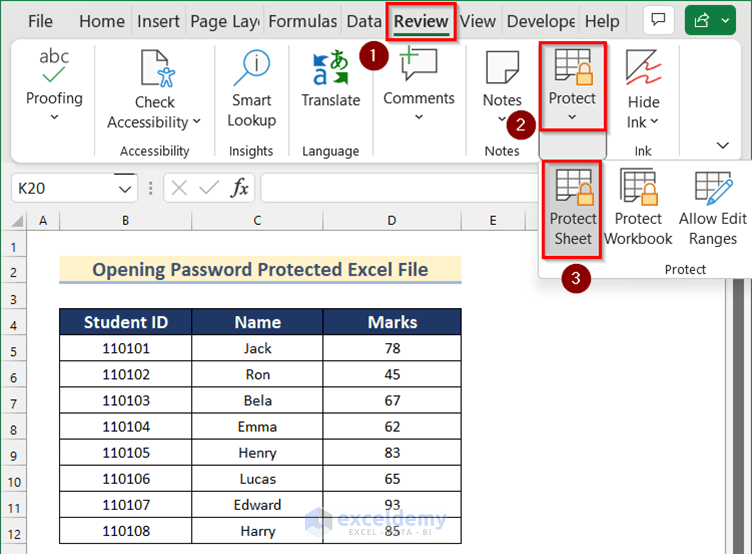
Task: Open the Proofing spell check icon
Action: (x=54, y=66)
